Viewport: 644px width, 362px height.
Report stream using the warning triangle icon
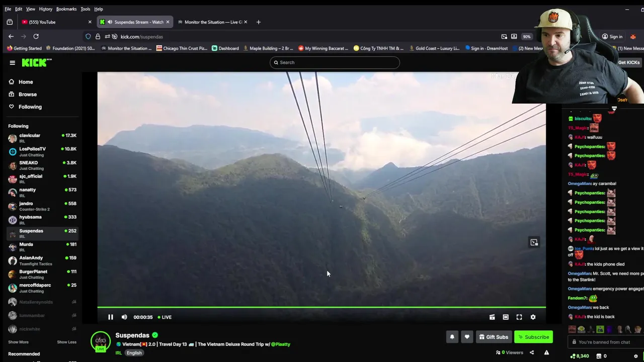(x=546, y=352)
